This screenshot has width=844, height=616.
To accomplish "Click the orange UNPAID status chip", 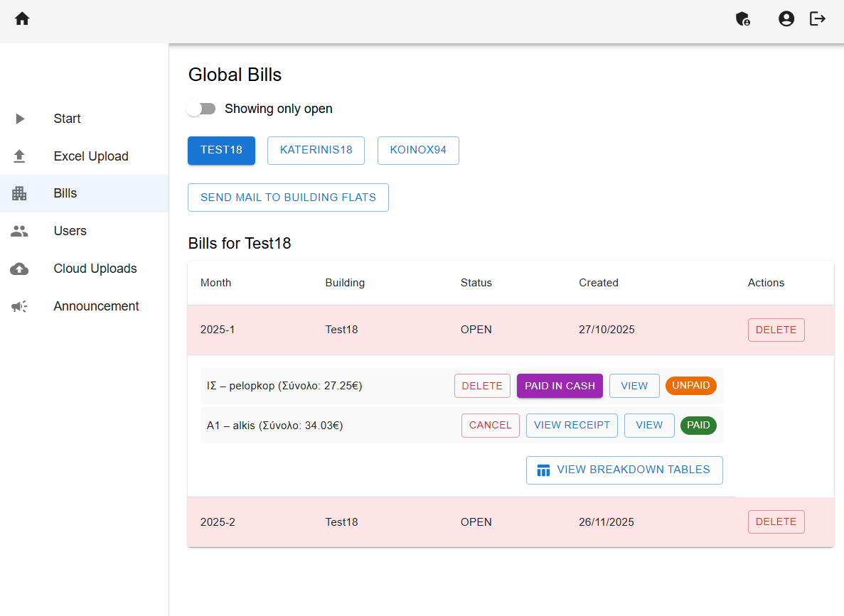I will [x=690, y=386].
